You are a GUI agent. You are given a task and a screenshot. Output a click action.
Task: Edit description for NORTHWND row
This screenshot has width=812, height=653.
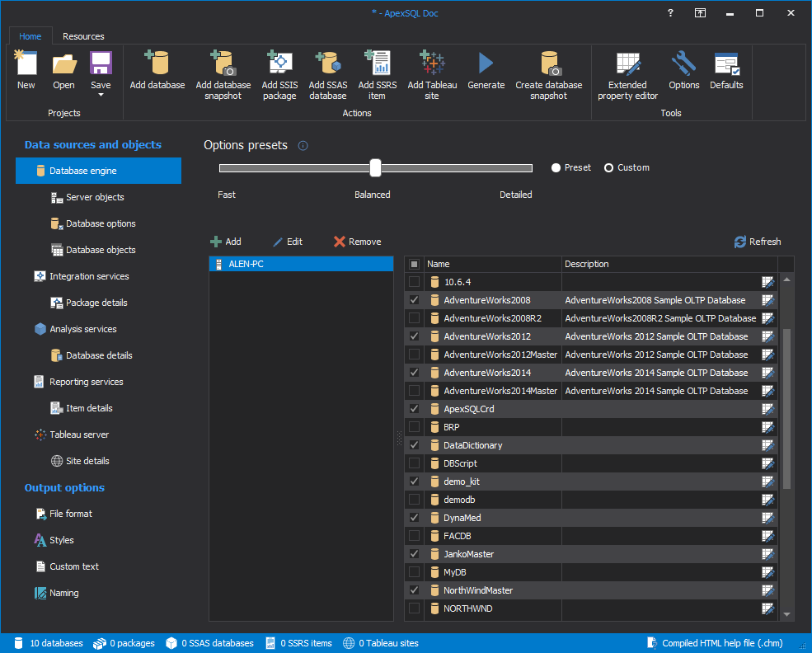767,608
